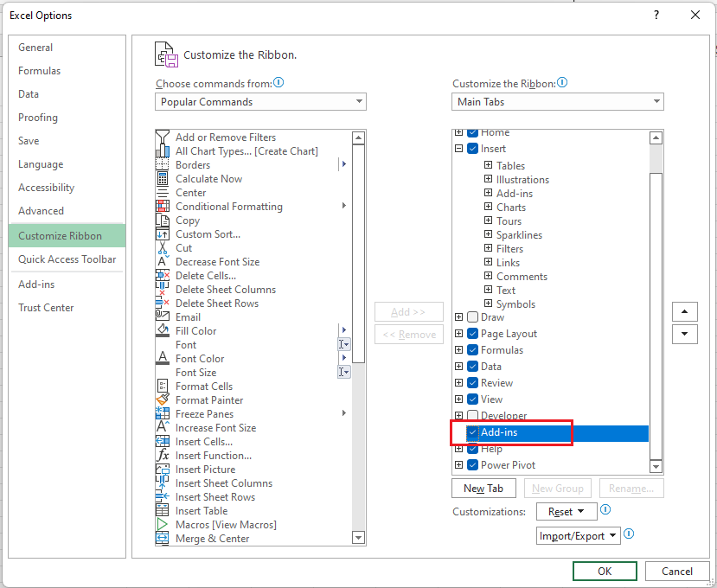Uncheck the Insert tab checkbox
Screen dimensions: 717x588
click(473, 149)
